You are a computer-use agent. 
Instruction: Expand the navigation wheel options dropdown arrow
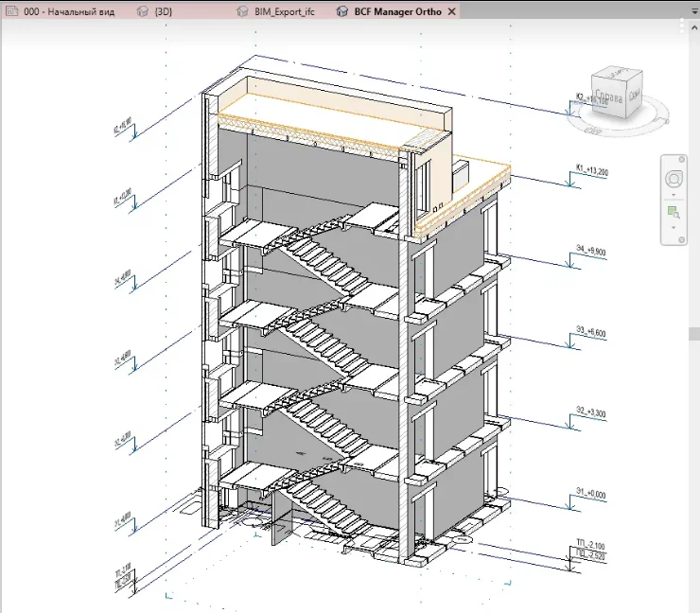(674, 195)
